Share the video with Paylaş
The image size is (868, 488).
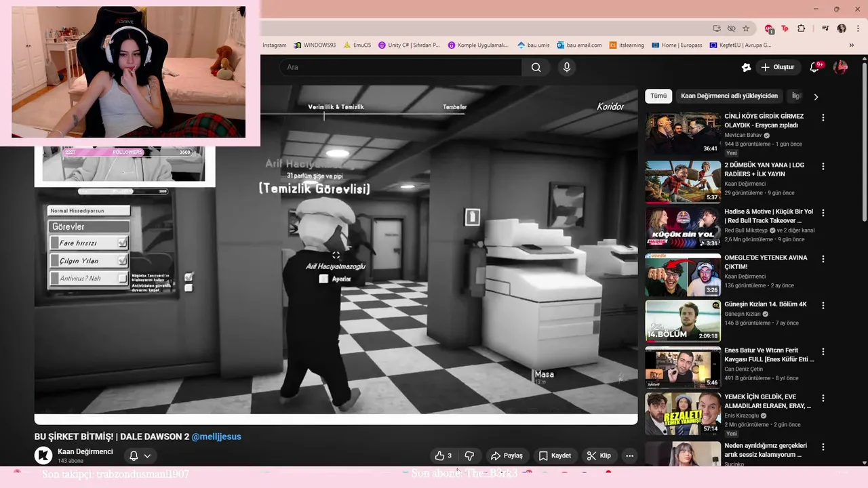point(507,455)
